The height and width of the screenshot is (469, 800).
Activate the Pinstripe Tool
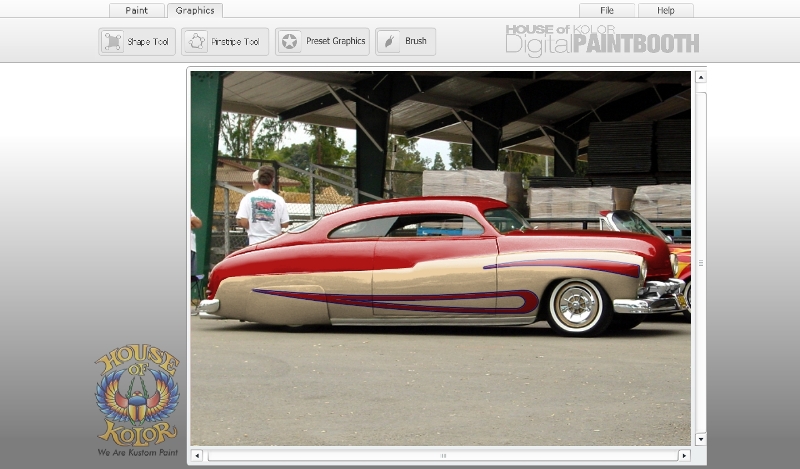pos(197,42)
